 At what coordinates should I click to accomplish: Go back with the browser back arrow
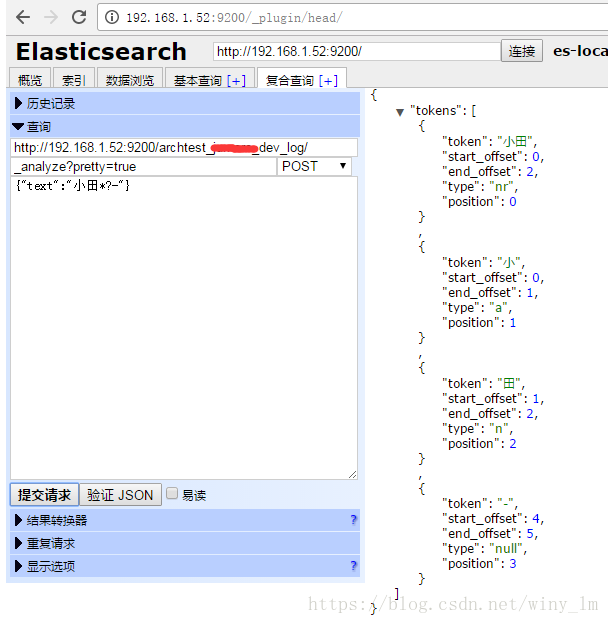point(23,17)
